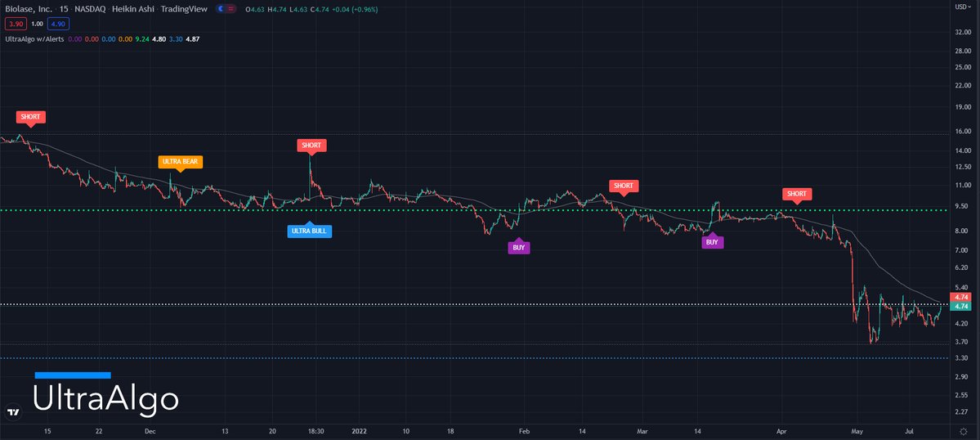The height and width of the screenshot is (440, 980).
Task: Click the red 3.90 sell price button
Action: click(15, 24)
